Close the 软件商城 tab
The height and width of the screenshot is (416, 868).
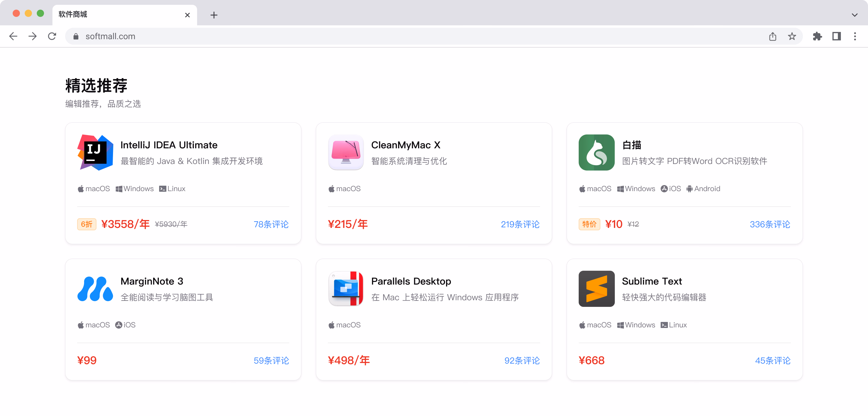[187, 15]
